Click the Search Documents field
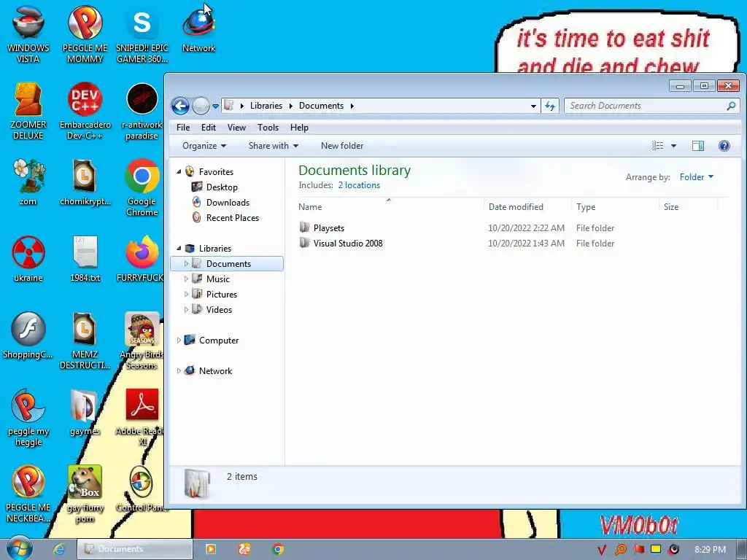The image size is (747, 560). [x=646, y=106]
